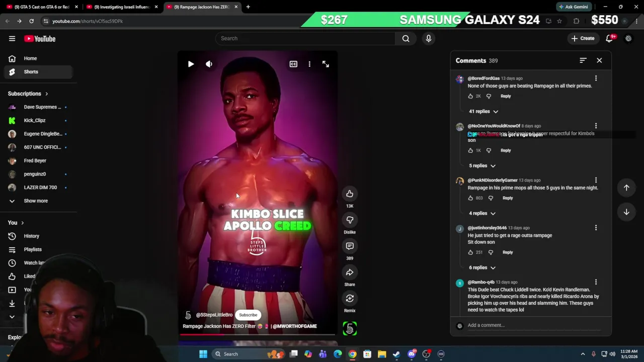Expand the 5 replies thread
Image resolution: width=644 pixels, height=362 pixels.
pos(482,165)
